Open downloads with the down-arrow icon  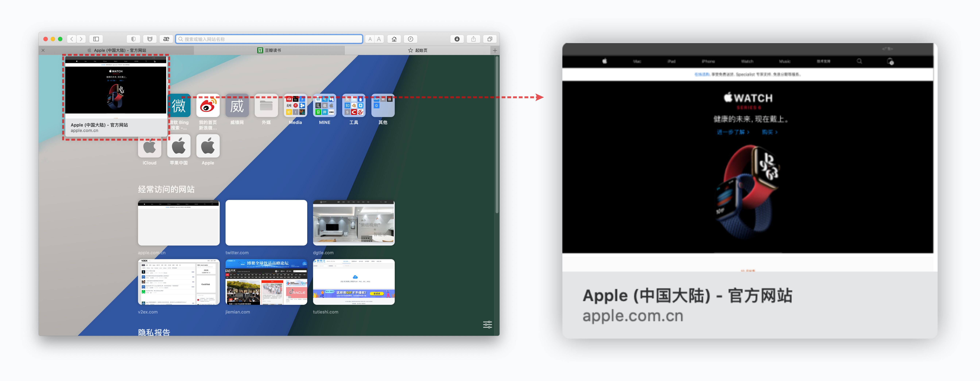(457, 39)
